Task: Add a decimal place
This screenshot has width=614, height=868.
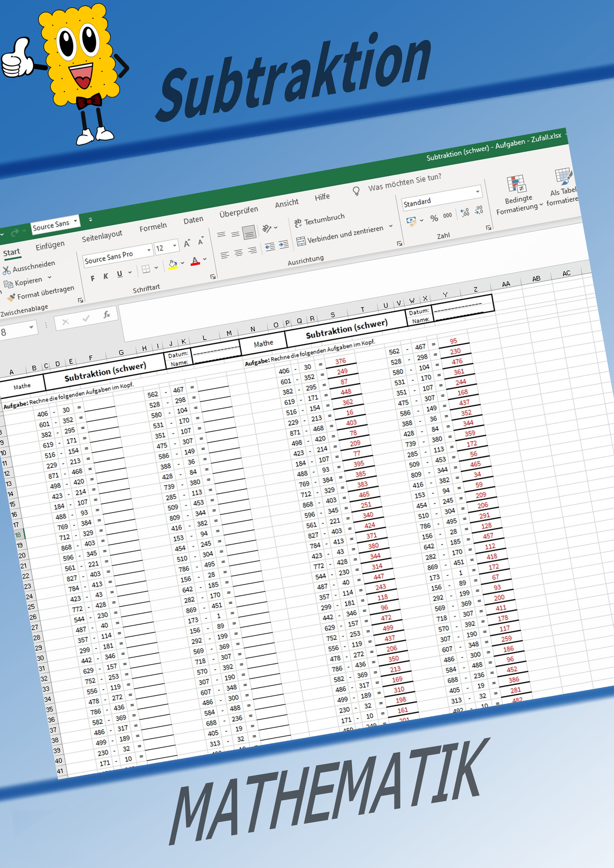Action: point(465,213)
